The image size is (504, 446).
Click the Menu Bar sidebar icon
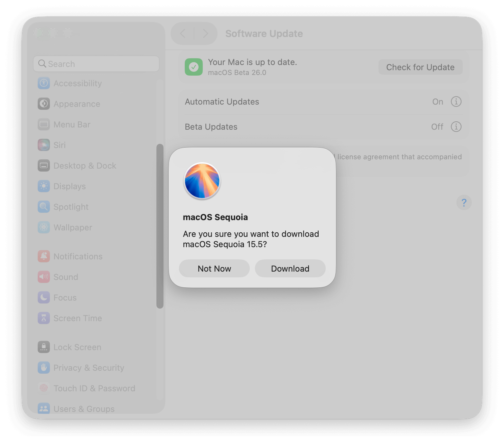[x=44, y=125]
